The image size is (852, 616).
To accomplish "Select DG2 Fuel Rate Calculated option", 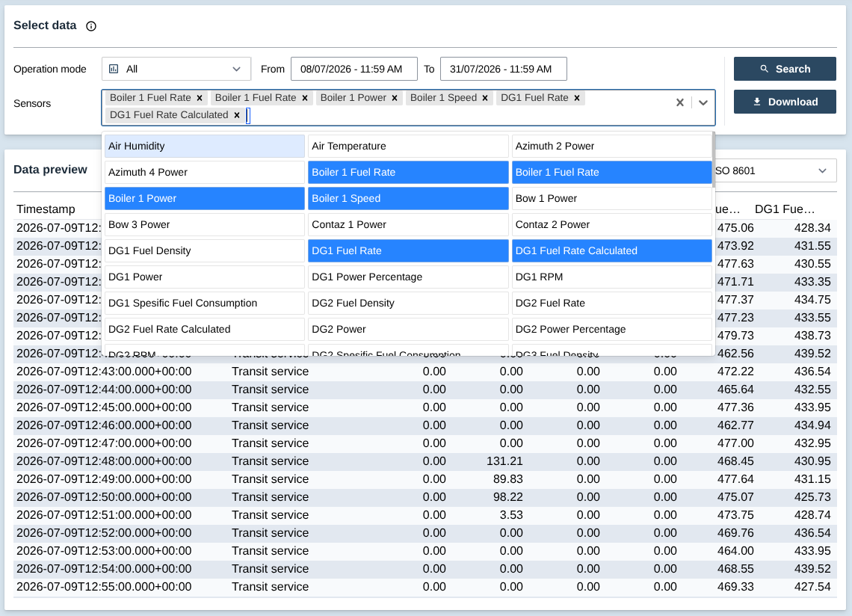I will coord(204,329).
